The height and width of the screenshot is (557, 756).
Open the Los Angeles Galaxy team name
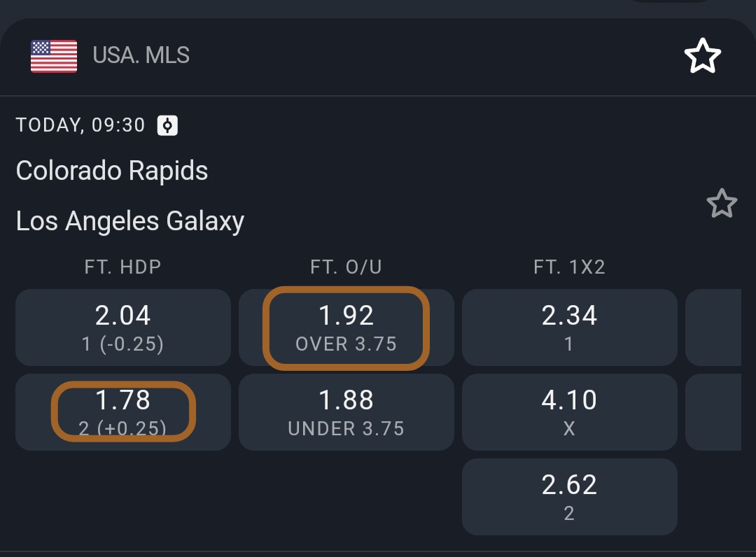pos(130,221)
